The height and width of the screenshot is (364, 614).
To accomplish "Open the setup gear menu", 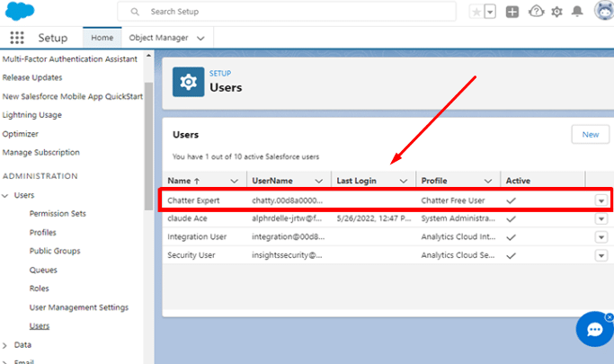I will click(x=556, y=12).
